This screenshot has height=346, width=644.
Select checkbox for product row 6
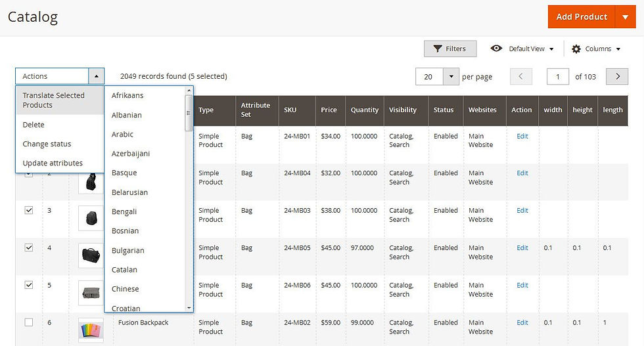point(29,322)
